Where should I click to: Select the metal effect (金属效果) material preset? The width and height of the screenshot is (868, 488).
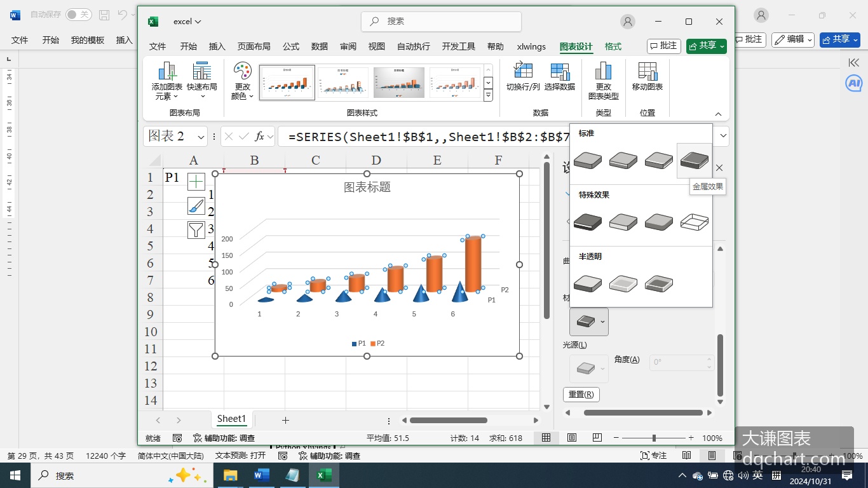click(x=694, y=160)
